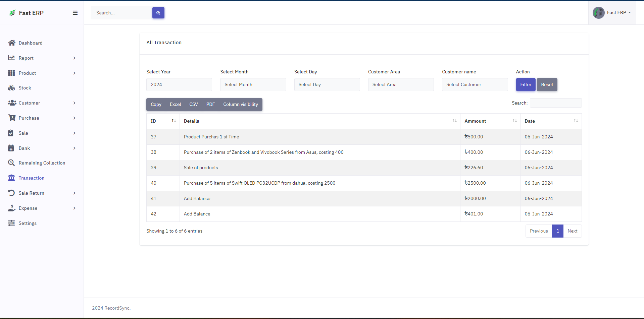644x319 pixels.
Task: Click the Fast ERP logo icon
Action: [12, 13]
